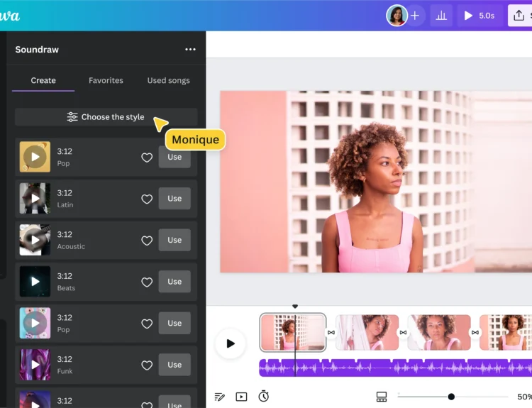Click the Choose the style button
This screenshot has height=408, width=532.
(106, 117)
